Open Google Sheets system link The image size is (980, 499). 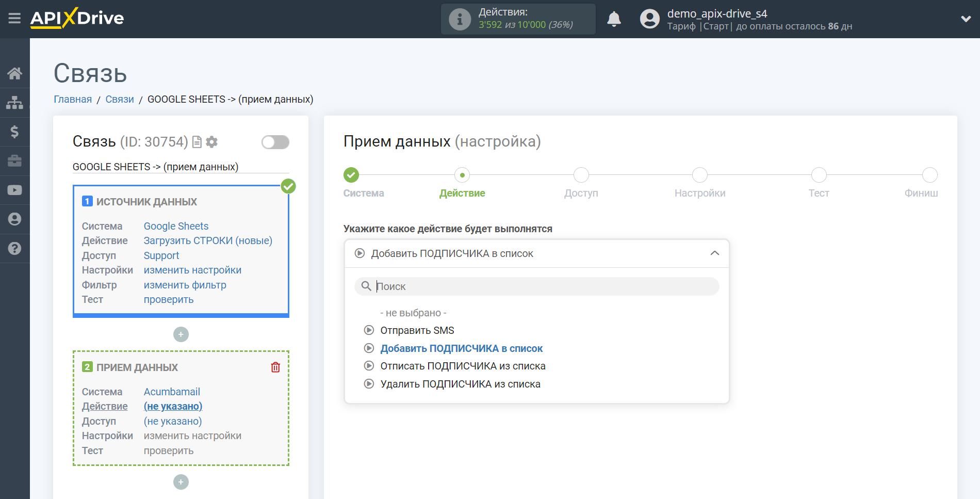[x=176, y=226]
